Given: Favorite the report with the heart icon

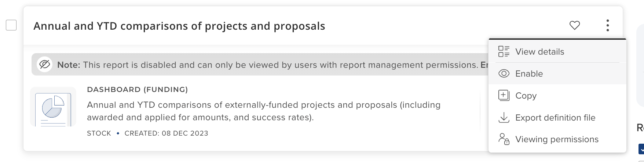Looking at the screenshot, I should point(575,25).
